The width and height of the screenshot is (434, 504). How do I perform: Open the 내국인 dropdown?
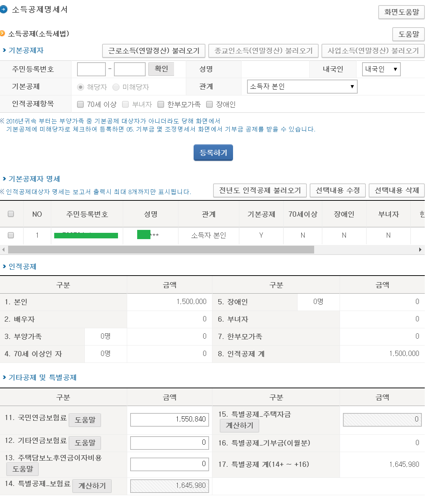click(x=381, y=69)
